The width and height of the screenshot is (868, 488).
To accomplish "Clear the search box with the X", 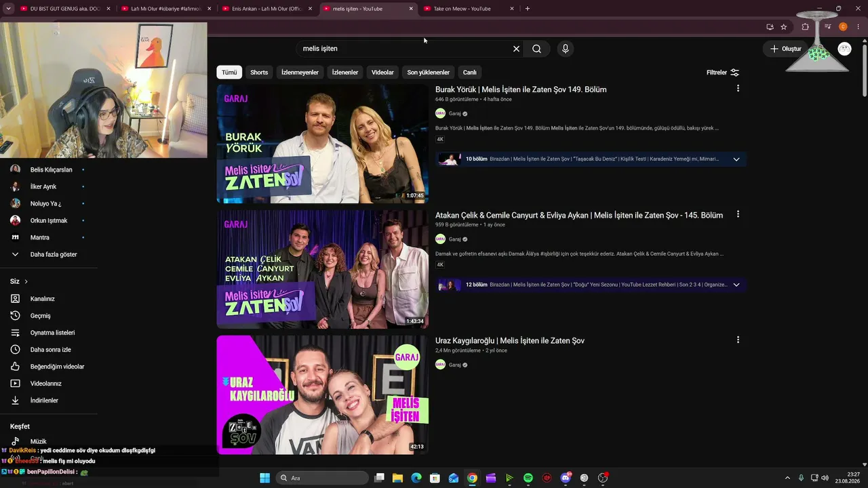I will (x=516, y=49).
